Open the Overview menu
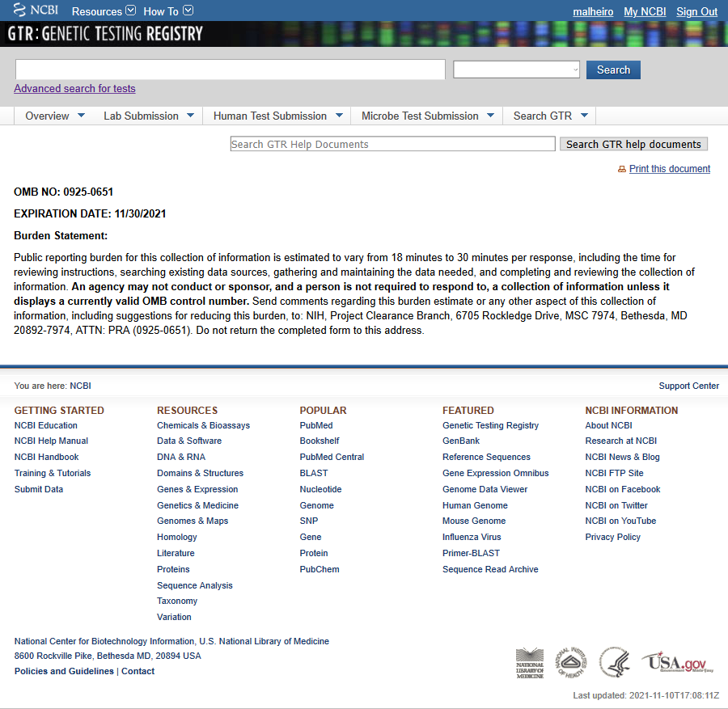Image resolution: width=728 pixels, height=709 pixels. [x=48, y=116]
